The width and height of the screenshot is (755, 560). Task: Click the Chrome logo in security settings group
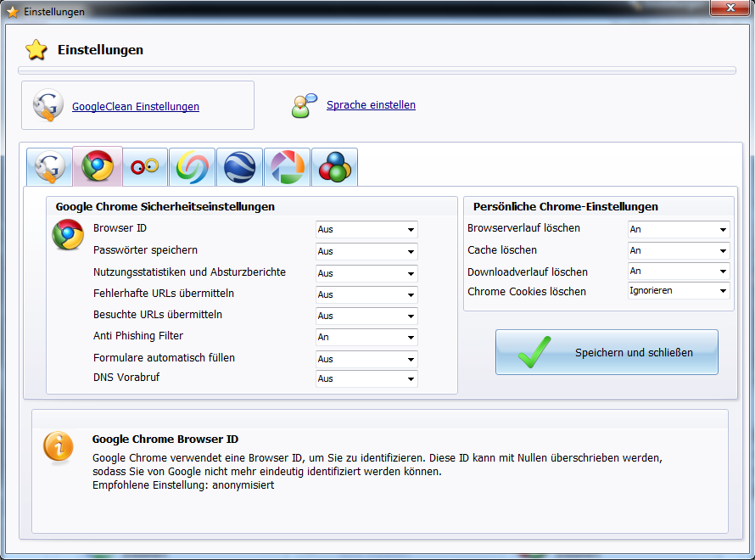point(68,234)
